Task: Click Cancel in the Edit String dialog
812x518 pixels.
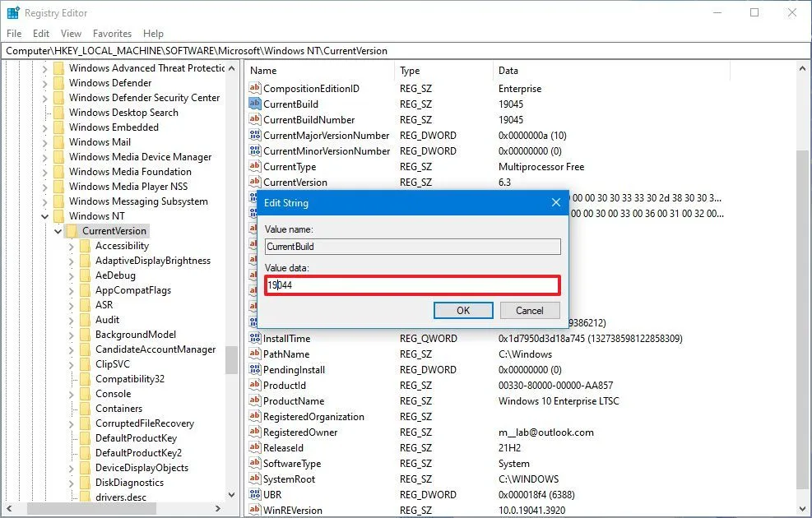Action: 529,310
